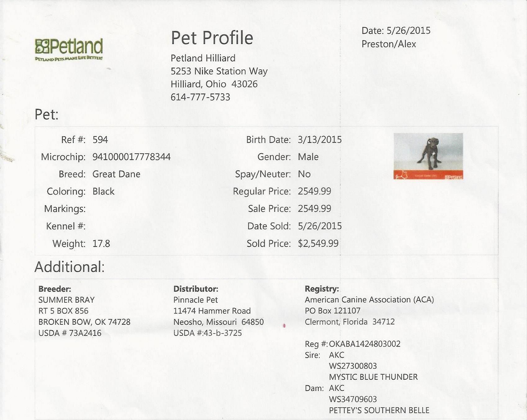This screenshot has width=527, height=420.
Task: Select Ref # value '594'
Action: (100, 140)
